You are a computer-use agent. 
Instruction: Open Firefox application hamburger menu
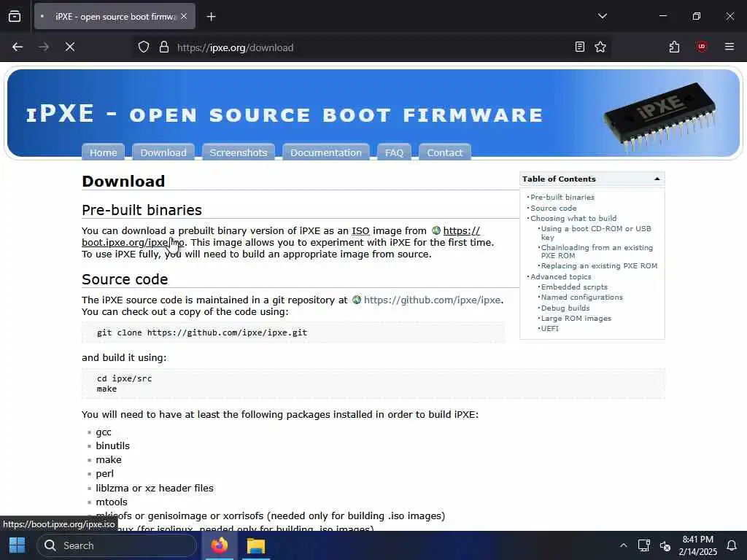click(729, 47)
